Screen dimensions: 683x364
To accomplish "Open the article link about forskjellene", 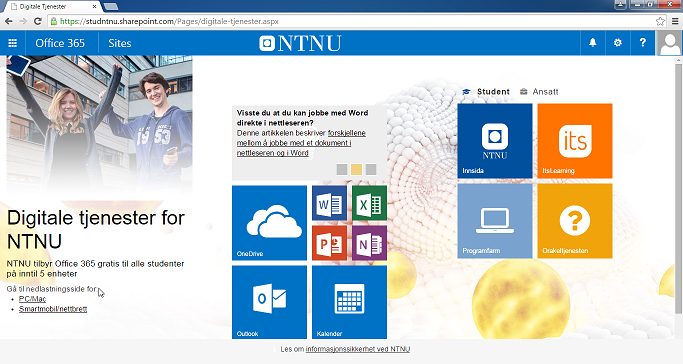I will (301, 143).
